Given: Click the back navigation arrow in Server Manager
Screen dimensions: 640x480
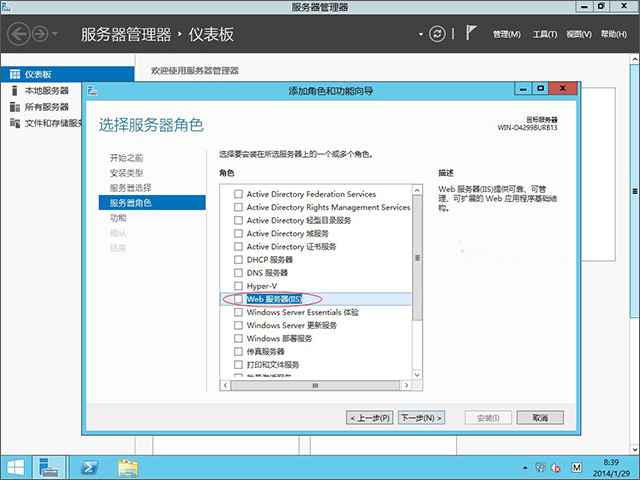Looking at the screenshot, I should (x=18, y=34).
